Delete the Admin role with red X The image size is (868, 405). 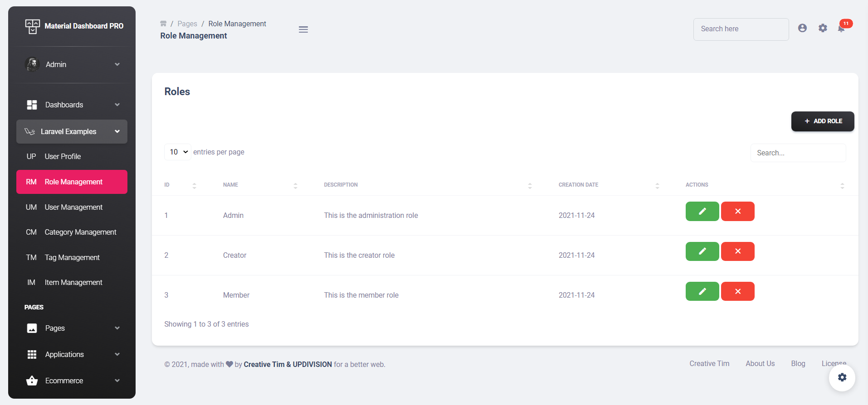tap(737, 212)
